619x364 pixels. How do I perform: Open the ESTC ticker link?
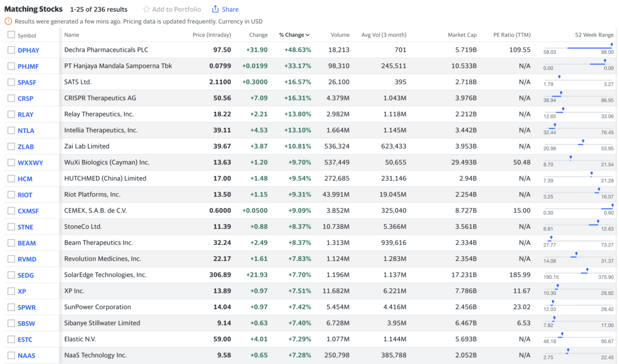coord(25,339)
